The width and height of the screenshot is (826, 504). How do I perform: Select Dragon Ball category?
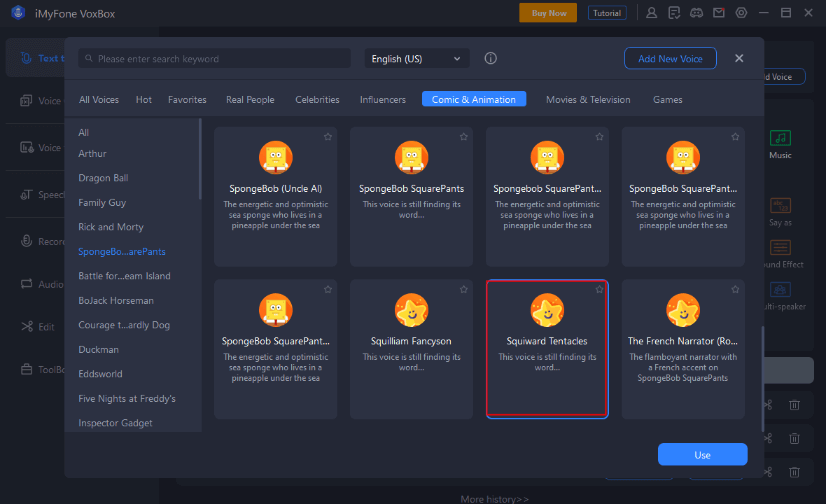click(103, 178)
